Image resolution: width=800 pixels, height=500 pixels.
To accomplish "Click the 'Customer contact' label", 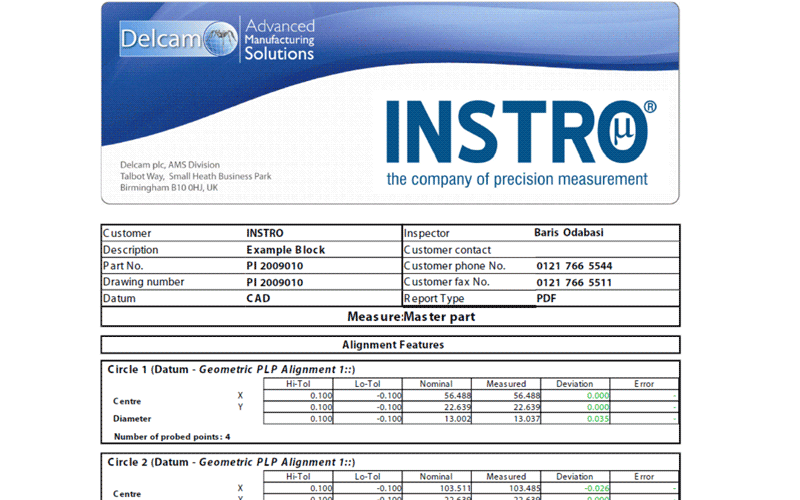I will click(447, 250).
